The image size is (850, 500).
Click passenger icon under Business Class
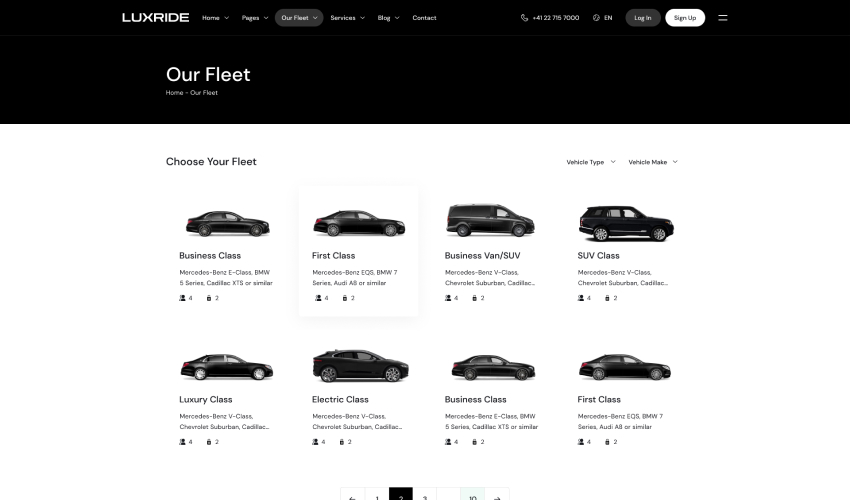183,298
